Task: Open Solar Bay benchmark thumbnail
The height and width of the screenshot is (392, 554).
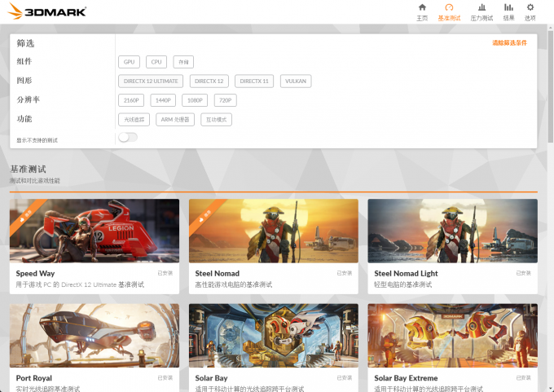Action: click(x=274, y=336)
